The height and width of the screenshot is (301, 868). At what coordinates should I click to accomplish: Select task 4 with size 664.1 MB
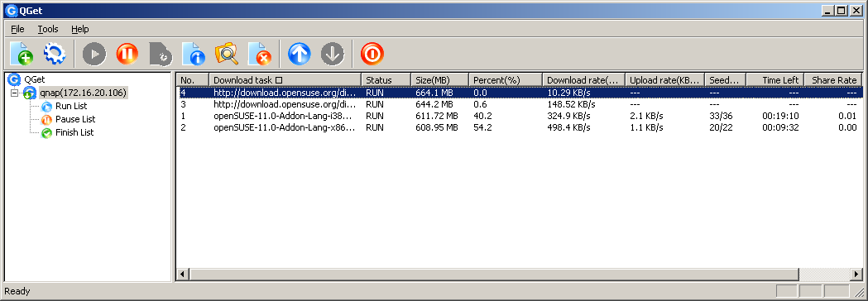click(x=520, y=93)
